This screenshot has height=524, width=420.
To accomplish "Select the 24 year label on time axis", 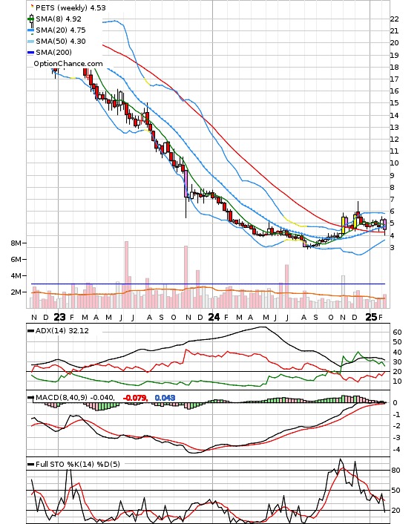I will coord(214,317).
